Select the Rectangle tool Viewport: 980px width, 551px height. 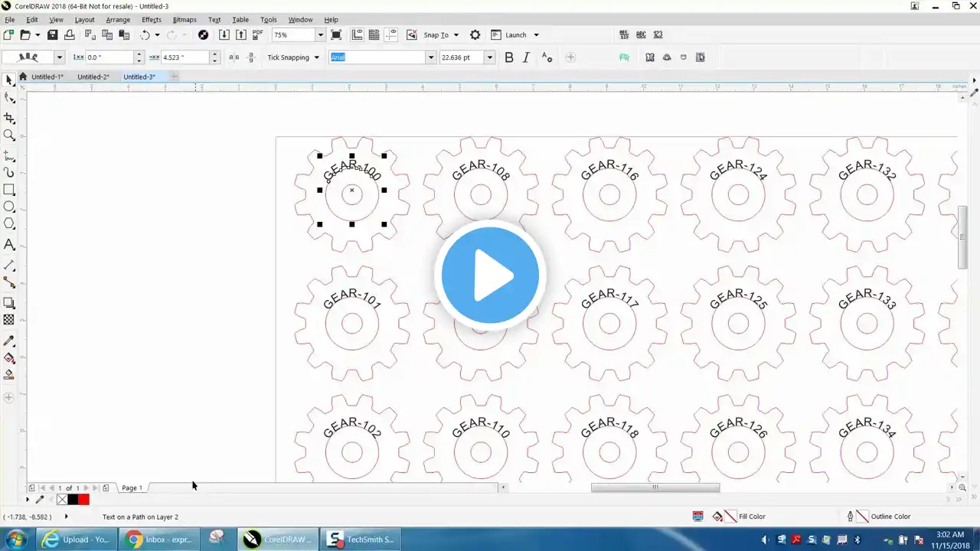[9, 190]
